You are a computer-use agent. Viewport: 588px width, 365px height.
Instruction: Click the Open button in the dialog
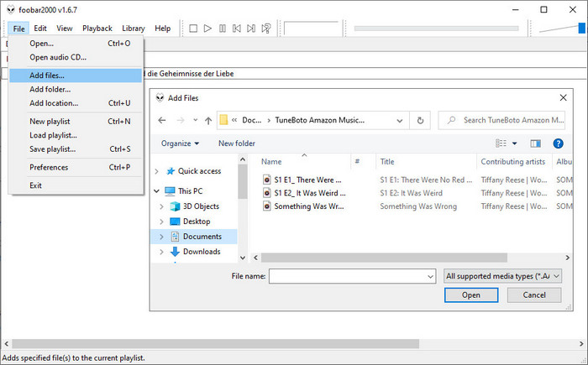(x=471, y=295)
